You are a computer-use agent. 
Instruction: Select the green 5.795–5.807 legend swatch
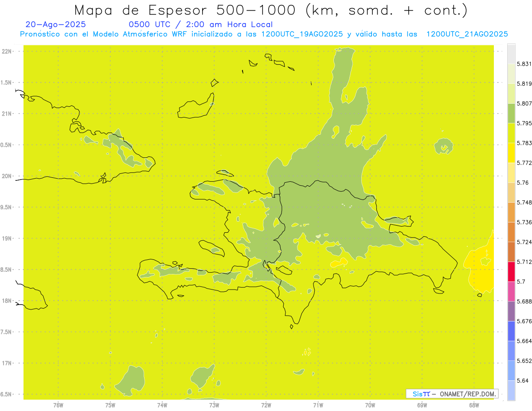(x=511, y=113)
